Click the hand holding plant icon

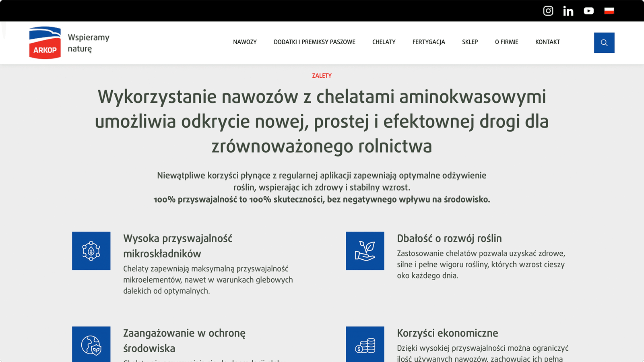[365, 251]
